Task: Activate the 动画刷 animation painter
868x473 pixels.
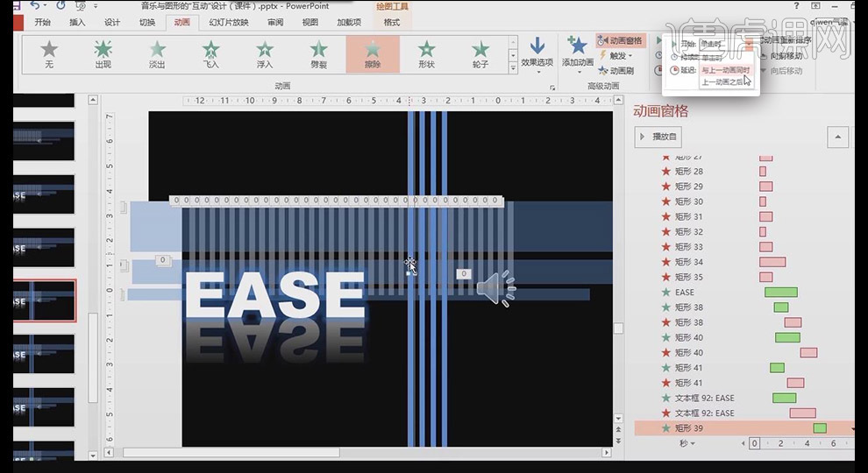Action: [x=615, y=71]
